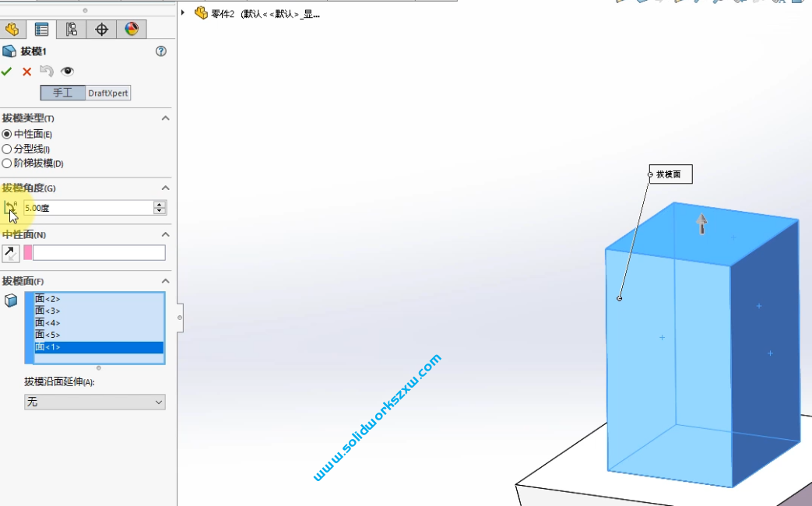Switch to the DraftXpert tab
The height and width of the screenshot is (506, 812).
(x=108, y=93)
